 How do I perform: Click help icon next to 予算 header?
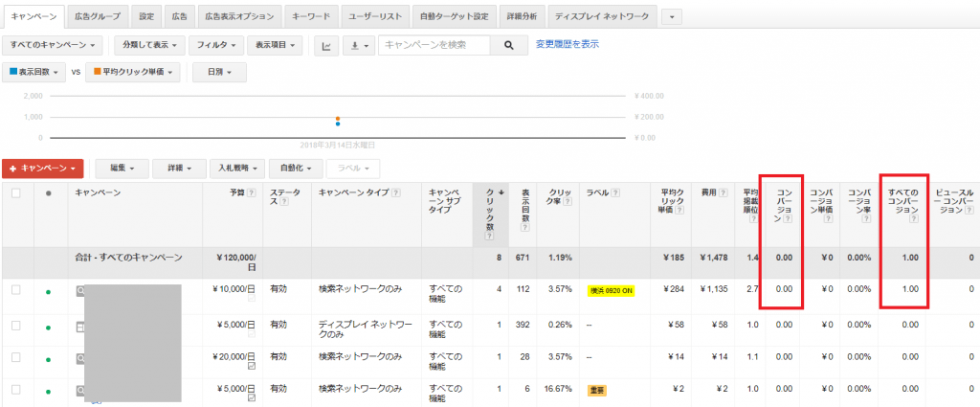click(x=252, y=193)
